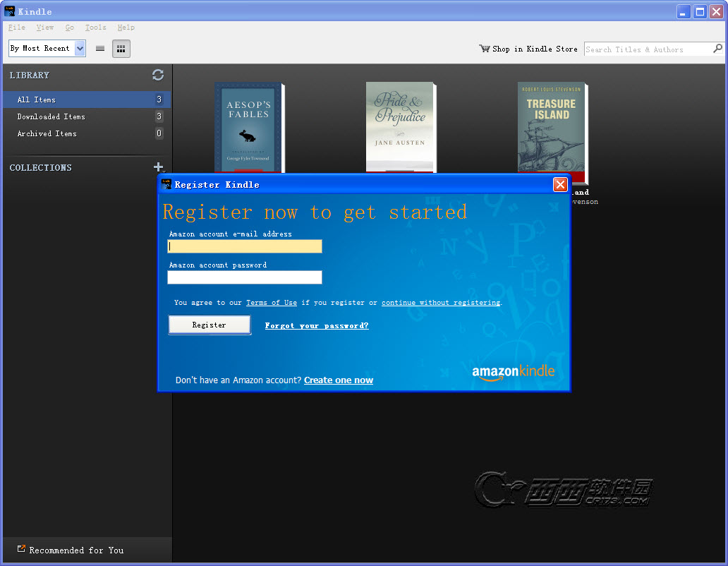The width and height of the screenshot is (728, 566).
Task: Click the Register Kindle dialog title icon
Action: tap(166, 184)
